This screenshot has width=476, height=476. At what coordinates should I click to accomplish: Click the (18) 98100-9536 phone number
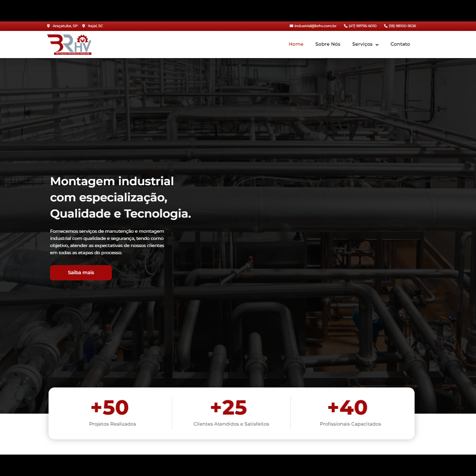point(402,26)
